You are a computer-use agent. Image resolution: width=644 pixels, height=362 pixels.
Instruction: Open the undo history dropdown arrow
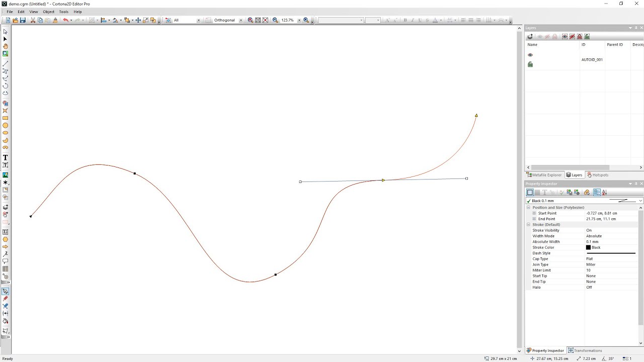(71, 20)
